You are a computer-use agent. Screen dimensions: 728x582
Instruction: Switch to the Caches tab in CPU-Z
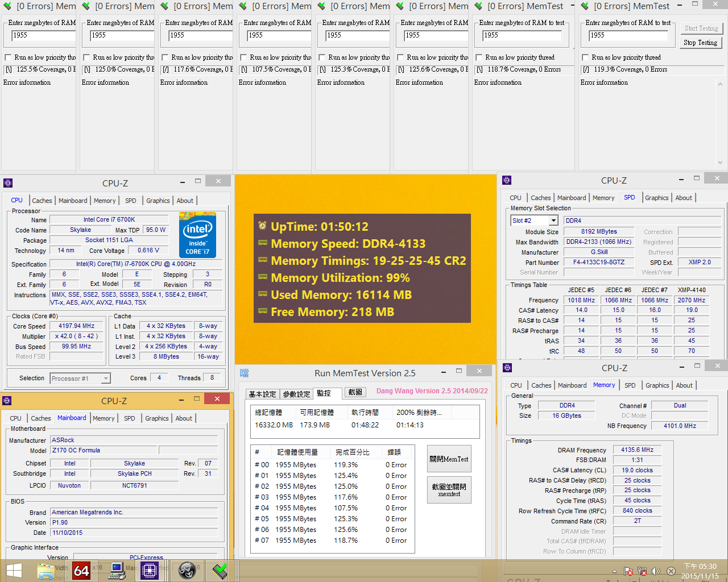tap(42, 201)
